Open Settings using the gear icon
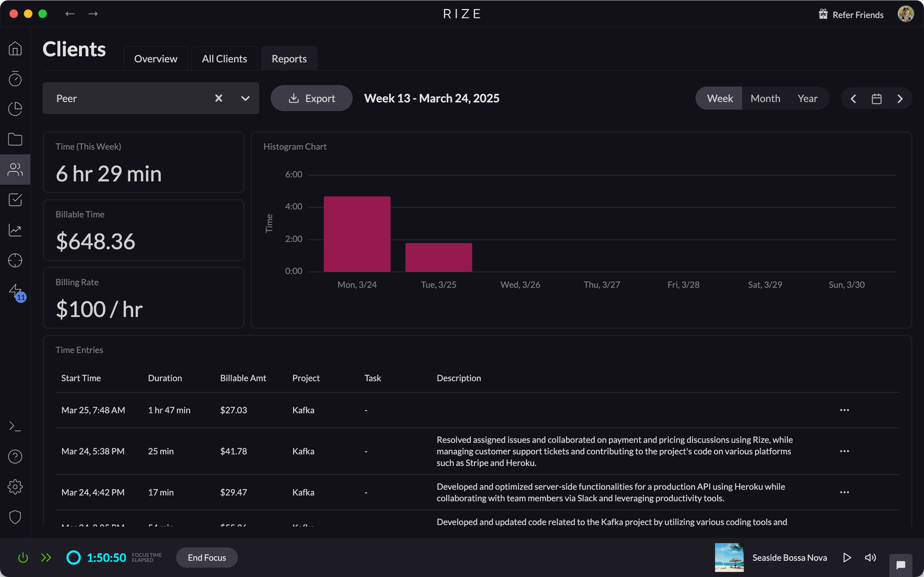Screen dimensions: 924x577 click(15, 486)
